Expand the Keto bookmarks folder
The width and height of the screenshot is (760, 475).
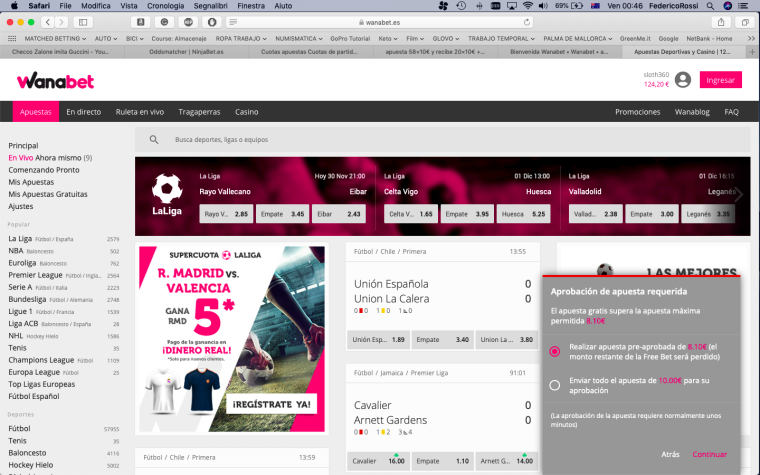click(388, 38)
